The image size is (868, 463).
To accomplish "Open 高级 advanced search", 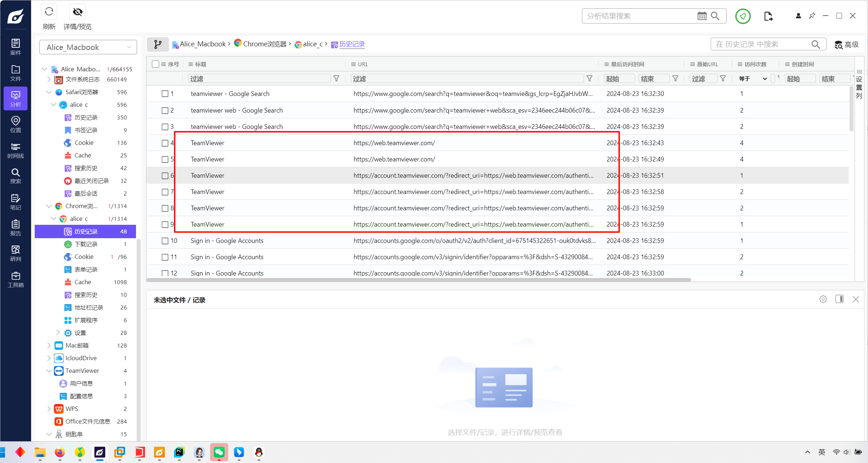I will pyautogui.click(x=846, y=45).
